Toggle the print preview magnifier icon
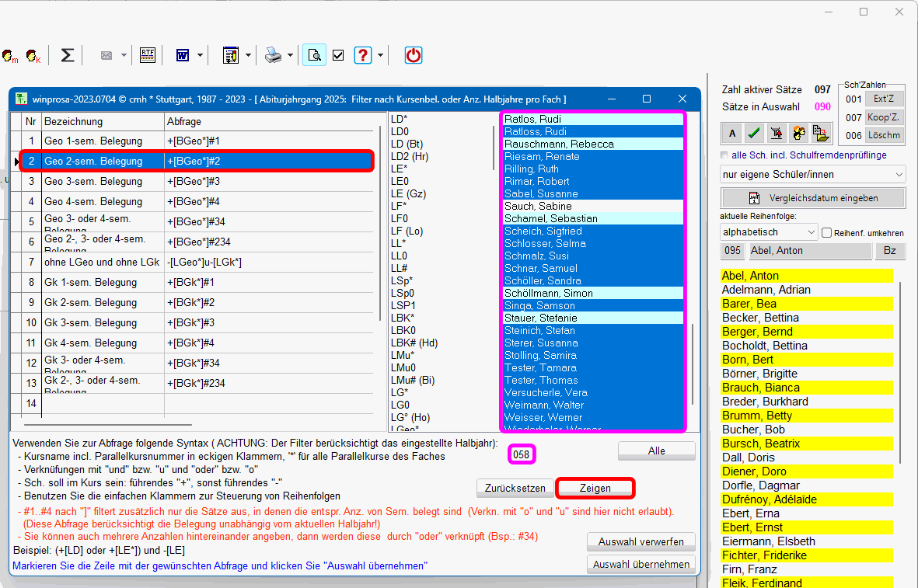The width and height of the screenshot is (918, 588). [314, 55]
